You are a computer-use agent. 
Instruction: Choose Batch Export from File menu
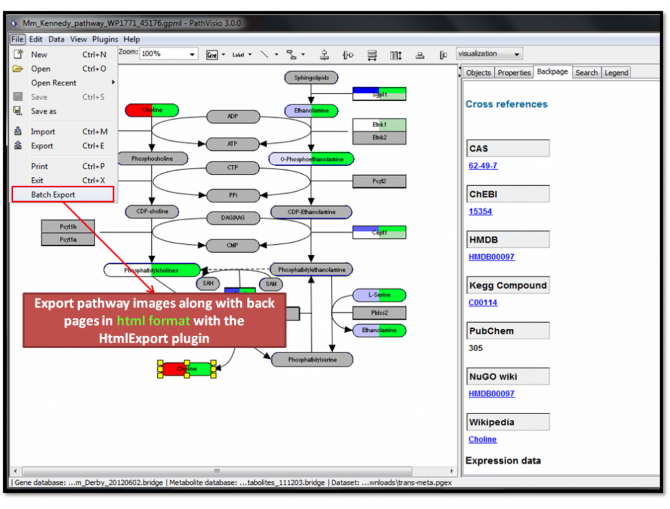[53, 194]
